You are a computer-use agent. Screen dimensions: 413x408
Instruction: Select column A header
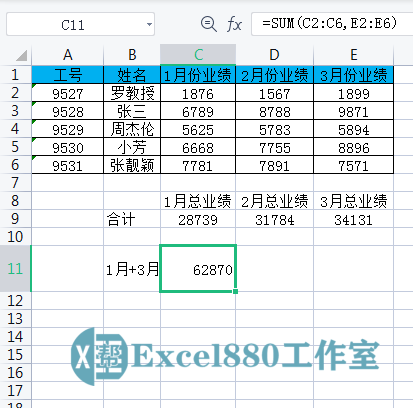[x=68, y=55]
